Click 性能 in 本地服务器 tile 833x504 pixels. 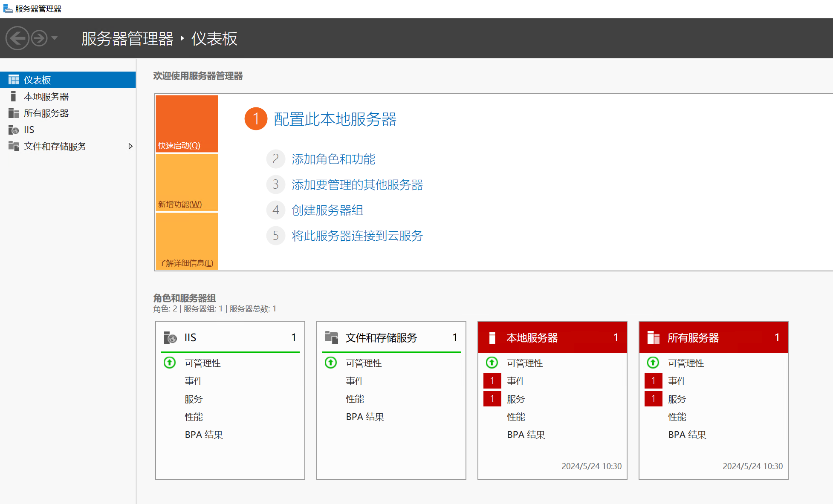pos(516,417)
